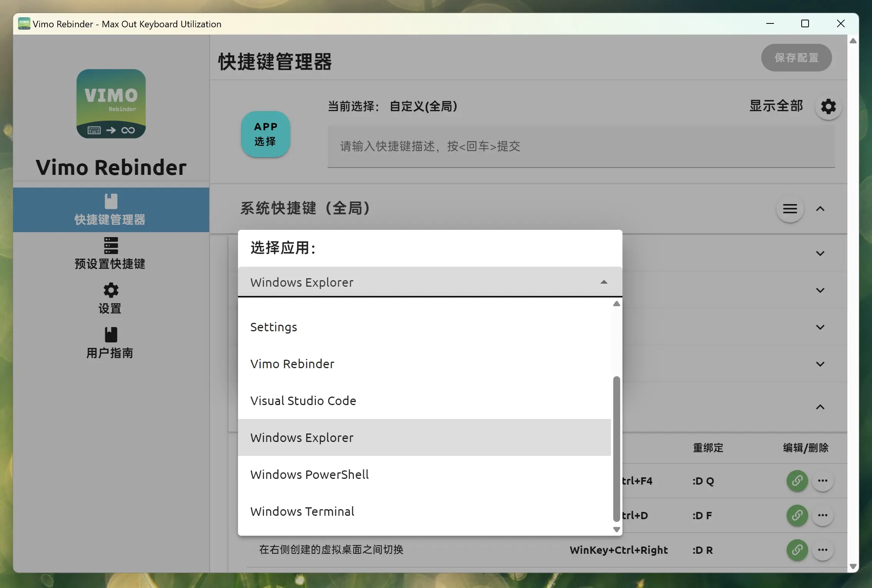The height and width of the screenshot is (588, 872).
Task: Choose Windows Terminal from the app list
Action: tap(424, 512)
